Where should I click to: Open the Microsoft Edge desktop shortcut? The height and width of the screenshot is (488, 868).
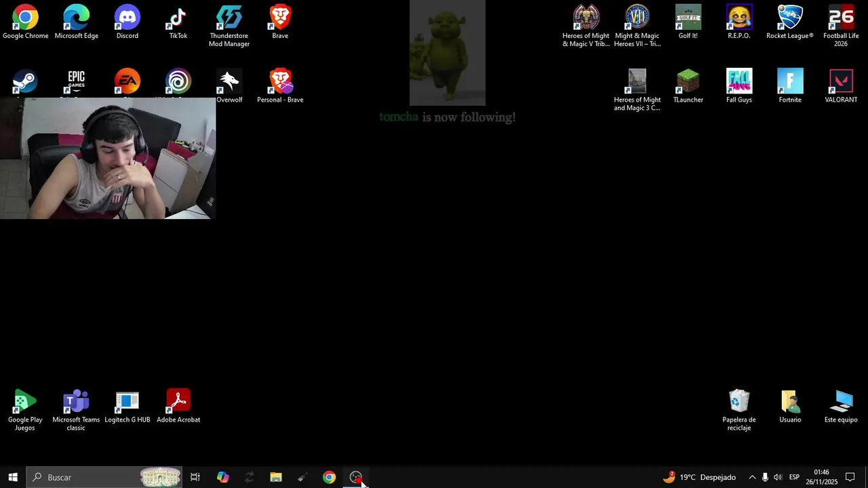76,22
